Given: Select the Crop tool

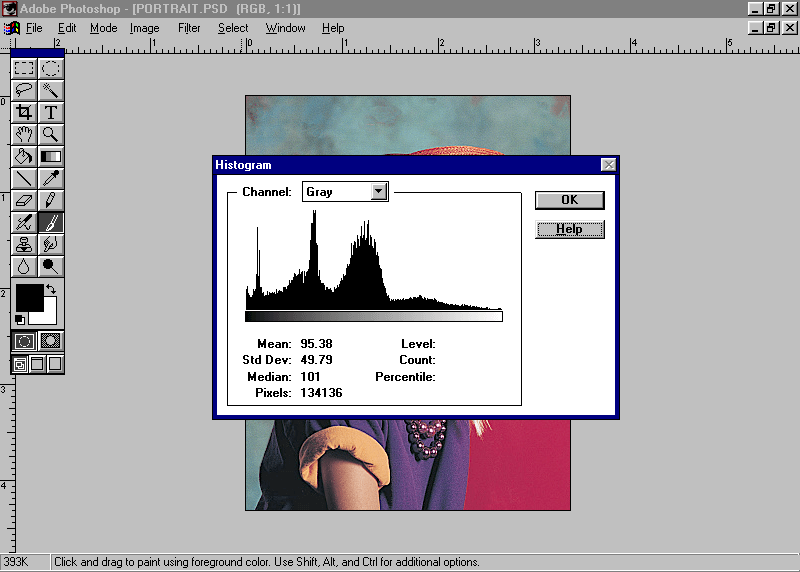Looking at the screenshot, I should click(24, 112).
